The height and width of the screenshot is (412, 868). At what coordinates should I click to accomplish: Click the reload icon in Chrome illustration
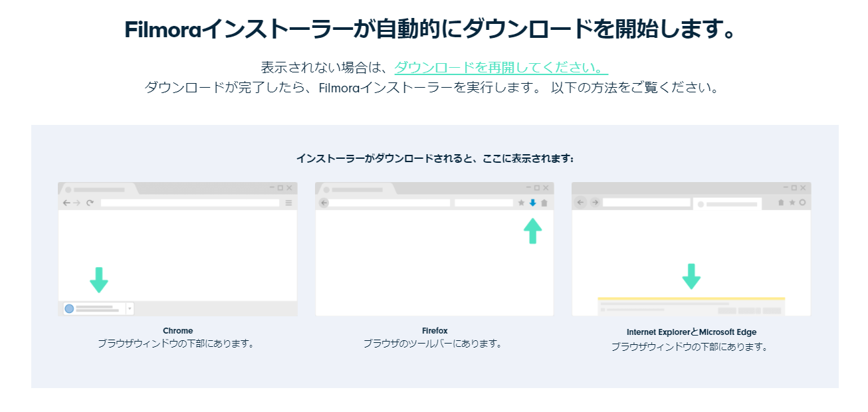tap(90, 203)
